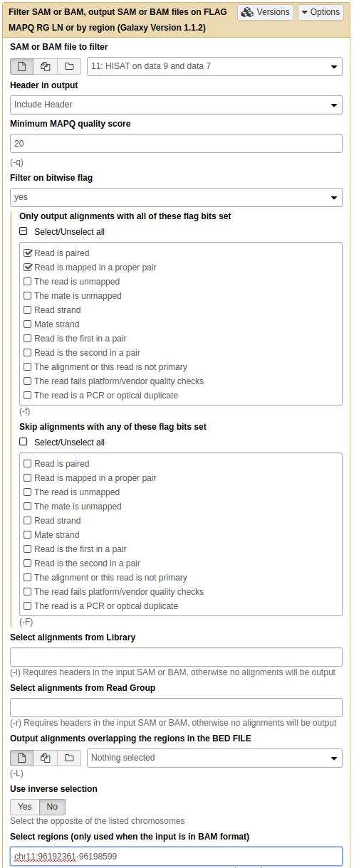The width and height of the screenshot is (354, 868).
Task: Open the 'Nothing selected' BED file dropdown
Action: 214,758
